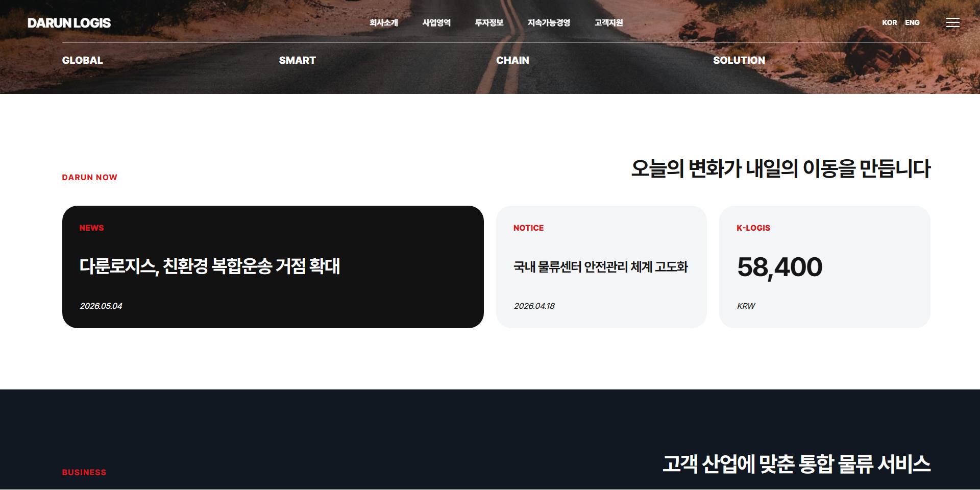Image resolution: width=980 pixels, height=490 pixels.
Task: Open the 투자정보 menu
Action: (x=489, y=22)
